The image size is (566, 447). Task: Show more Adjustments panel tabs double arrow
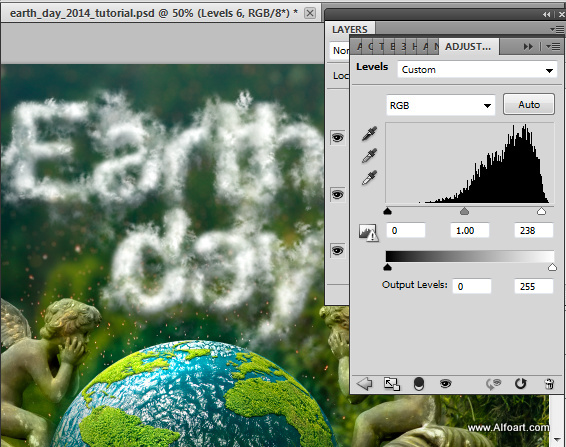[528, 47]
